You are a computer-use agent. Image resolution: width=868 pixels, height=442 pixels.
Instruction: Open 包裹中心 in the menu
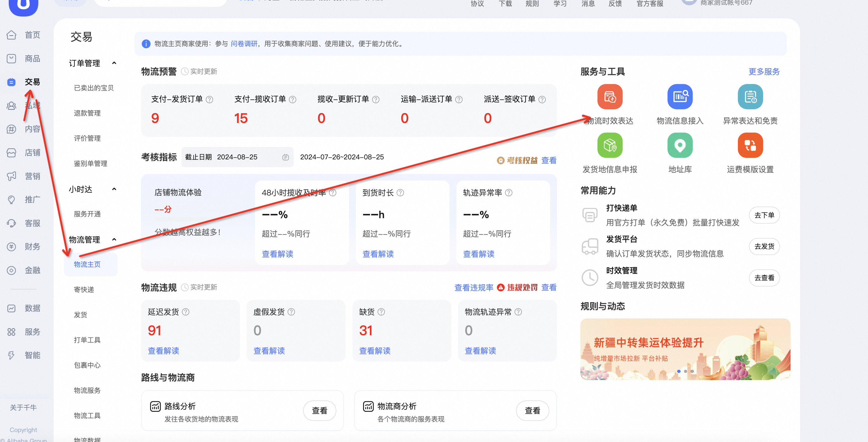point(87,365)
